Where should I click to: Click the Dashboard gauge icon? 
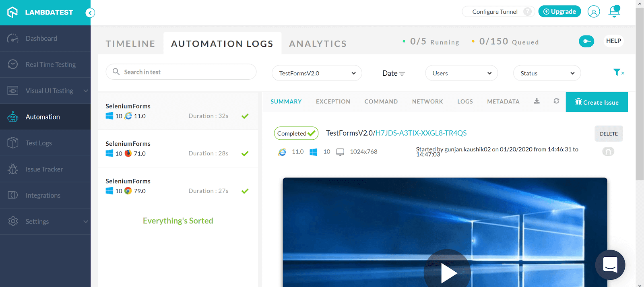(x=13, y=39)
